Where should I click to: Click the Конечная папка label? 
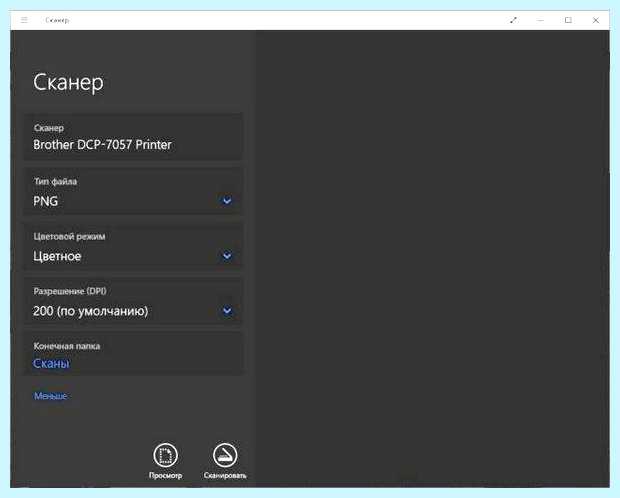66,346
